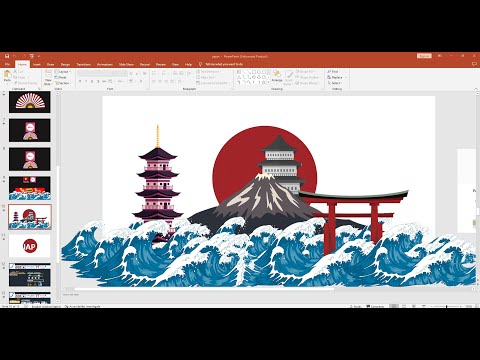Click the Save icon in quick access toolbar
Viewport: 480px width, 360px height.
(x=7, y=56)
